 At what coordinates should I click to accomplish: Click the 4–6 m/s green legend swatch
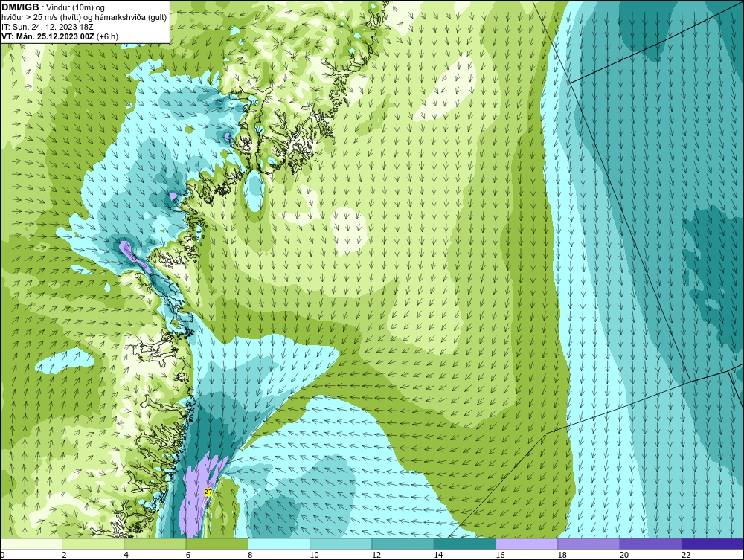pos(155,544)
